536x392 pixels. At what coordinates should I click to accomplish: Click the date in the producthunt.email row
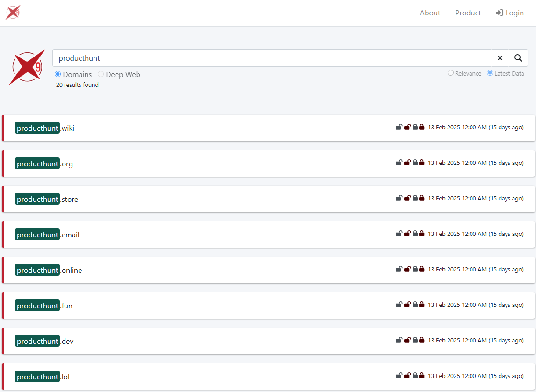tap(476, 234)
